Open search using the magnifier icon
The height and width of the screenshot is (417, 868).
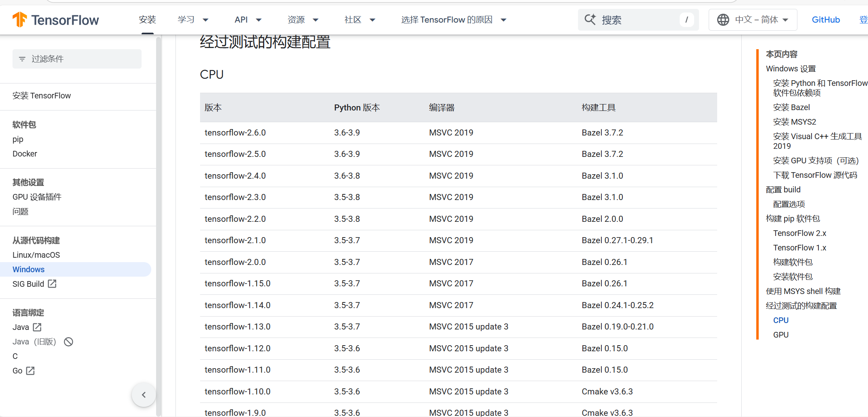tap(590, 19)
